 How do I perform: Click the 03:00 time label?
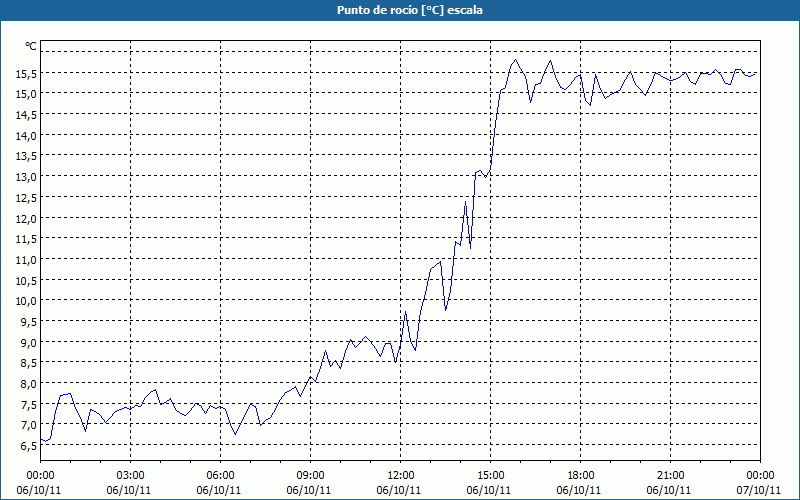(131, 476)
